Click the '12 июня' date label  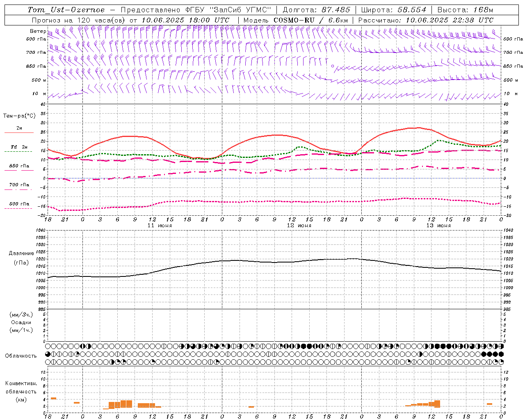pyautogui.click(x=299, y=226)
